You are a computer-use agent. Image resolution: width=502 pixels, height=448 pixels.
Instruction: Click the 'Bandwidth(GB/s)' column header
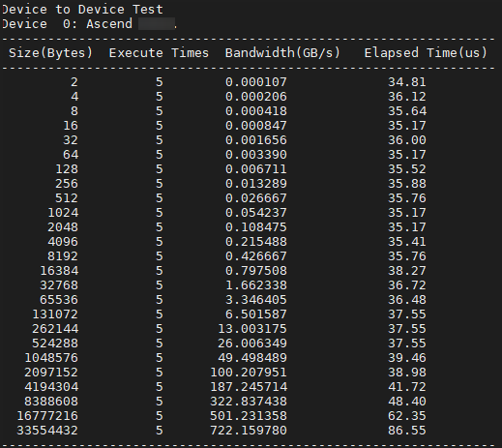[x=282, y=53]
